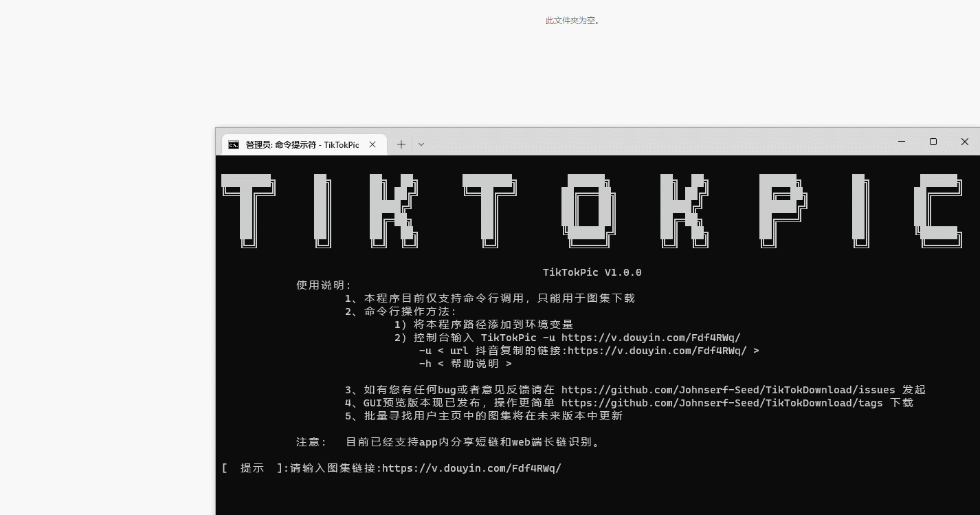This screenshot has width=980, height=515.
Task: Maximize the terminal window
Action: tap(933, 142)
